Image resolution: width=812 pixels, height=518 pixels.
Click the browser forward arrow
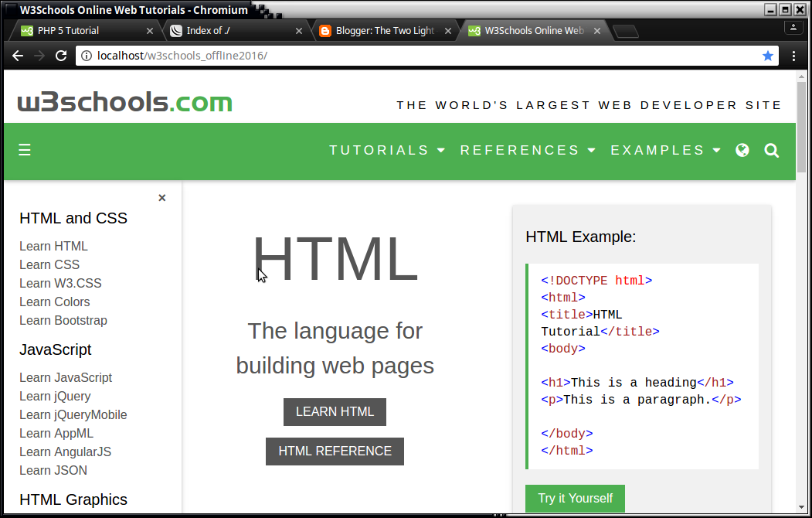39,56
